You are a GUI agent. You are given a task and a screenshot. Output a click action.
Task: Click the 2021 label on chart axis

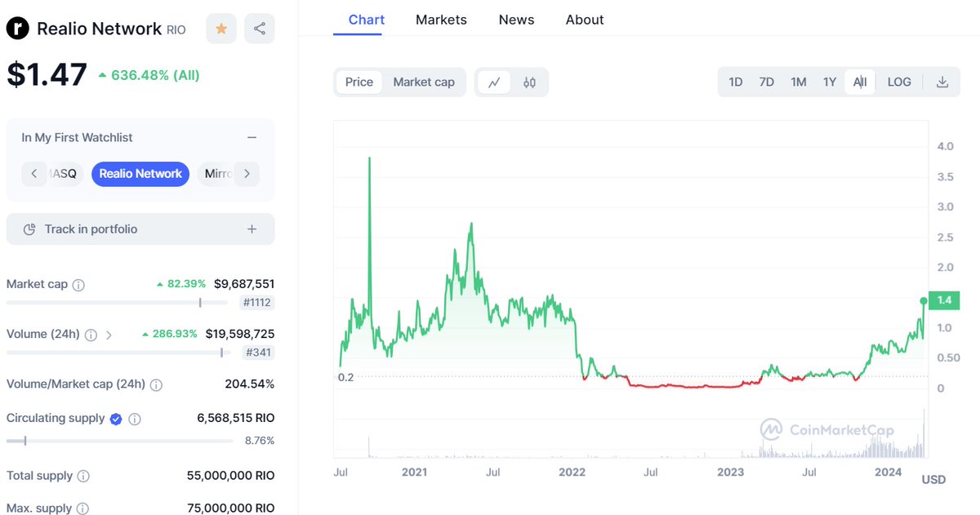(x=415, y=473)
